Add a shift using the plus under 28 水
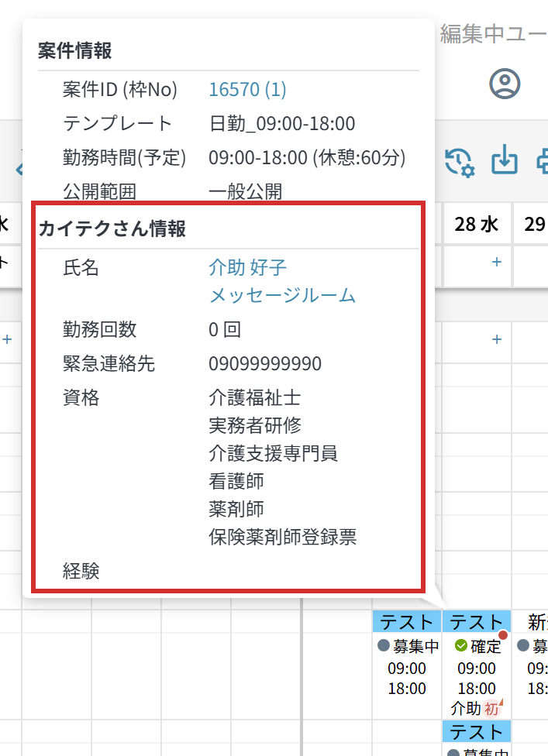The image size is (548, 756). [496, 262]
